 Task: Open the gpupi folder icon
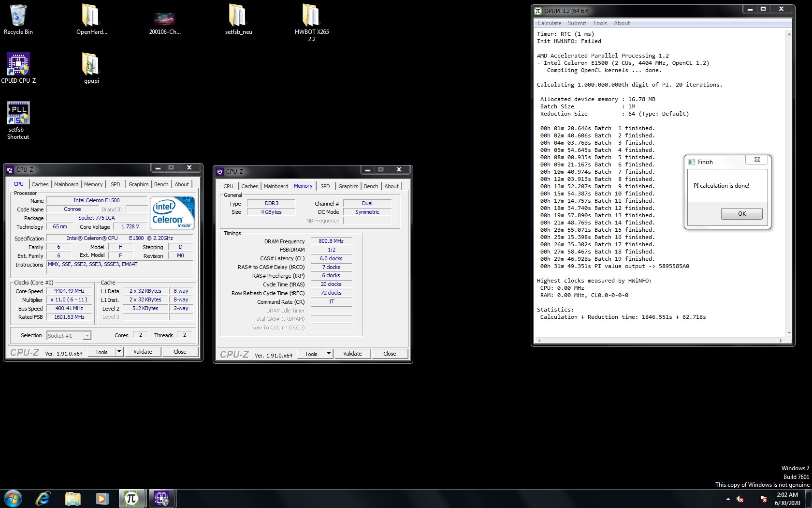coord(91,68)
